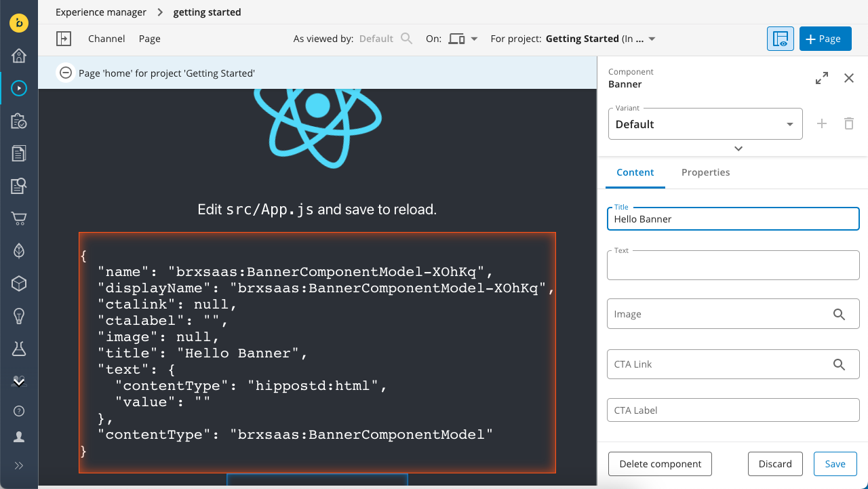Open the Home sidebar icon
Image resolution: width=868 pixels, height=489 pixels.
(19, 56)
